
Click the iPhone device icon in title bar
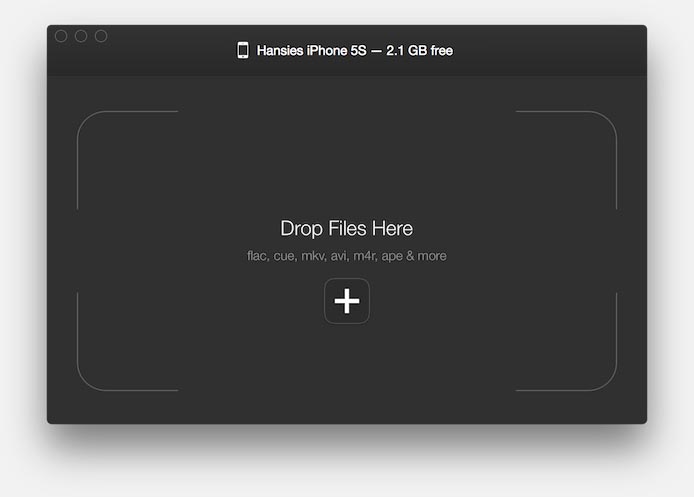243,50
